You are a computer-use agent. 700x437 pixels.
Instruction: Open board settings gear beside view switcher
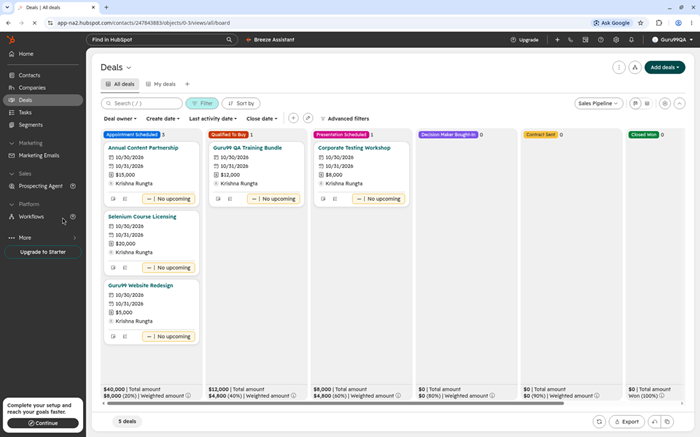coord(665,104)
